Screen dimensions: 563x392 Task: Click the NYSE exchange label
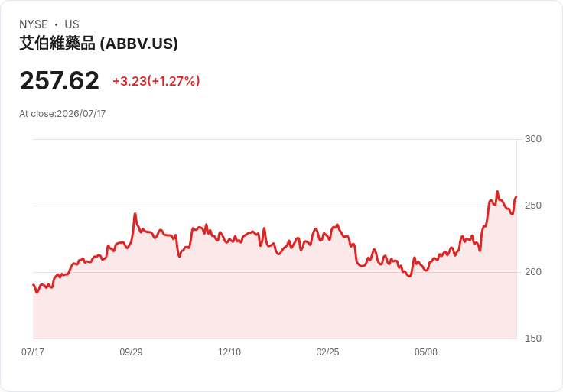[x=34, y=24]
